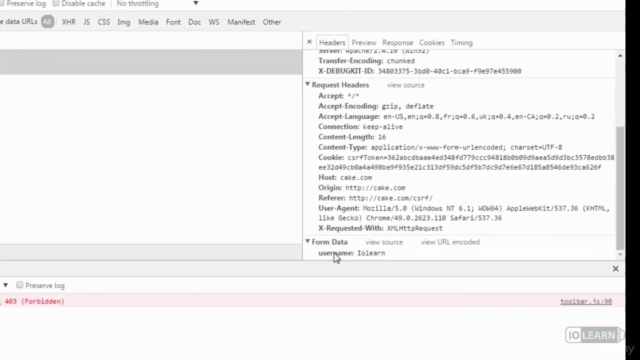Collapse the Request Headers section
The width and height of the screenshot is (640, 360).
[308, 84]
